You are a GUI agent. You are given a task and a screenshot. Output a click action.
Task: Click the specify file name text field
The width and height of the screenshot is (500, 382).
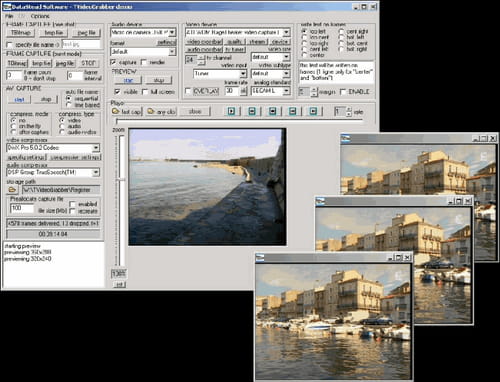point(81,44)
